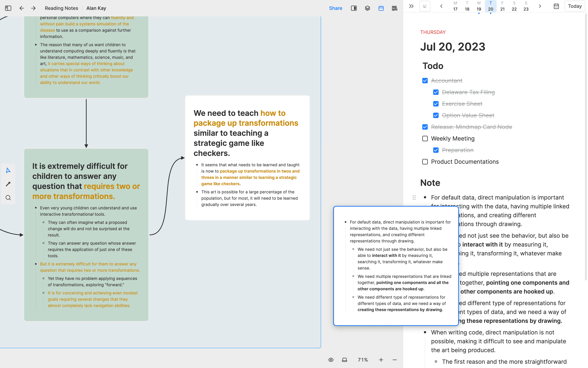The height and width of the screenshot is (368, 588).
Task: Click the Jul 20, 2023 date heading
Action: [x=453, y=47]
